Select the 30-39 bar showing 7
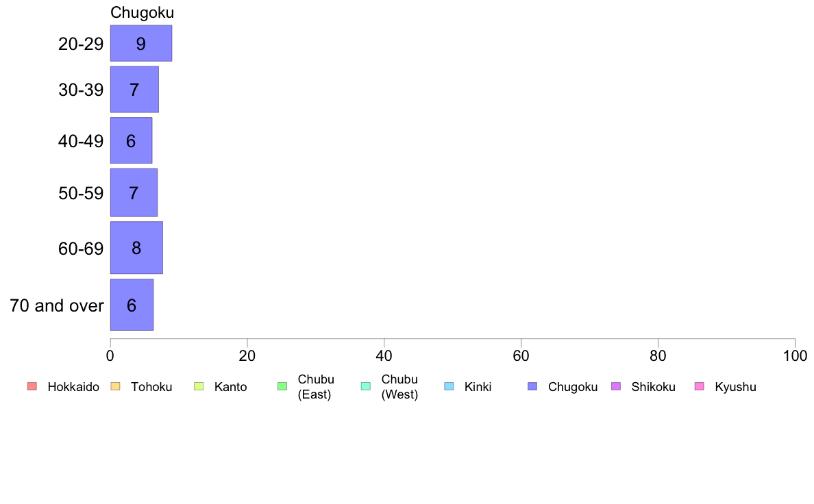Viewport: 814px width, 504px height. pyautogui.click(x=134, y=89)
